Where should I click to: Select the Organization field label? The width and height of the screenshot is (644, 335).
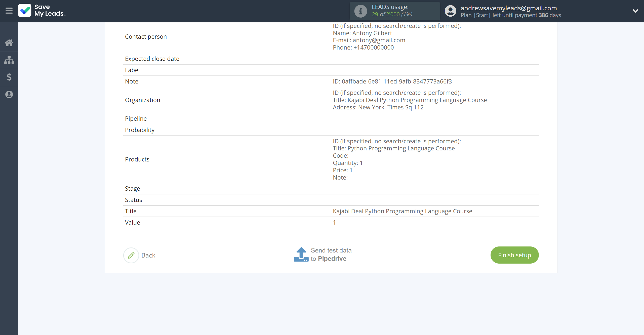pyautogui.click(x=143, y=100)
